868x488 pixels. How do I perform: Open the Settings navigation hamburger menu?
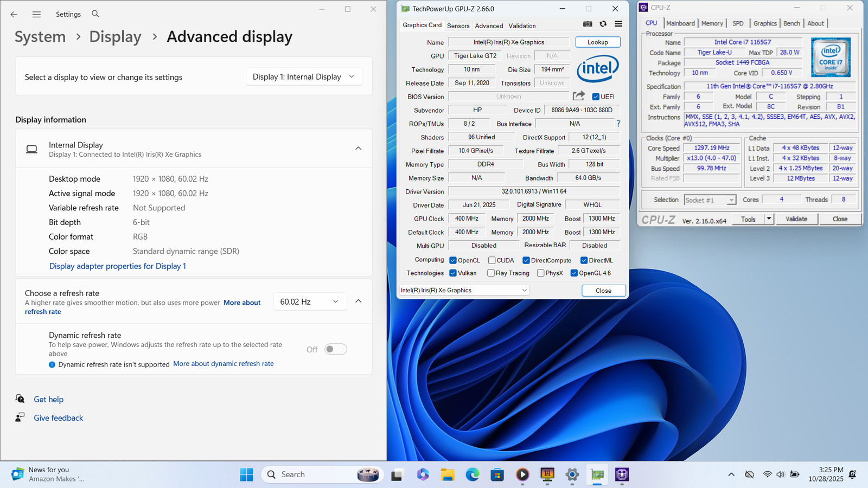(36, 15)
